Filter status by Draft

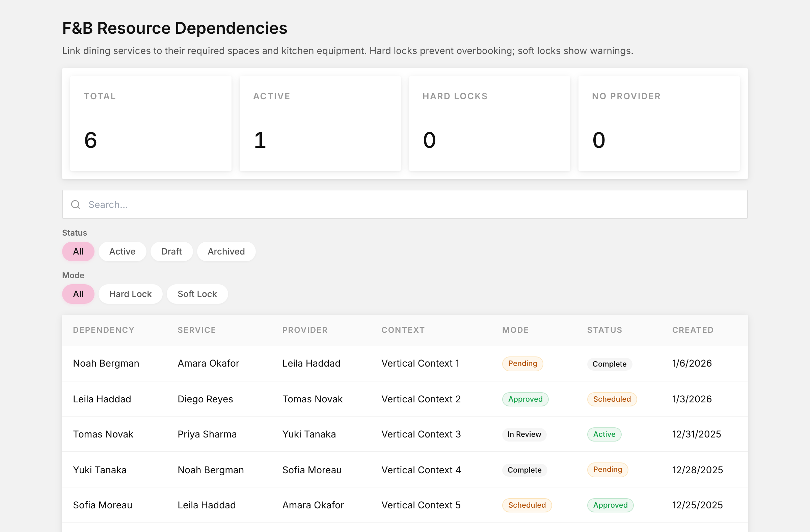tap(171, 251)
